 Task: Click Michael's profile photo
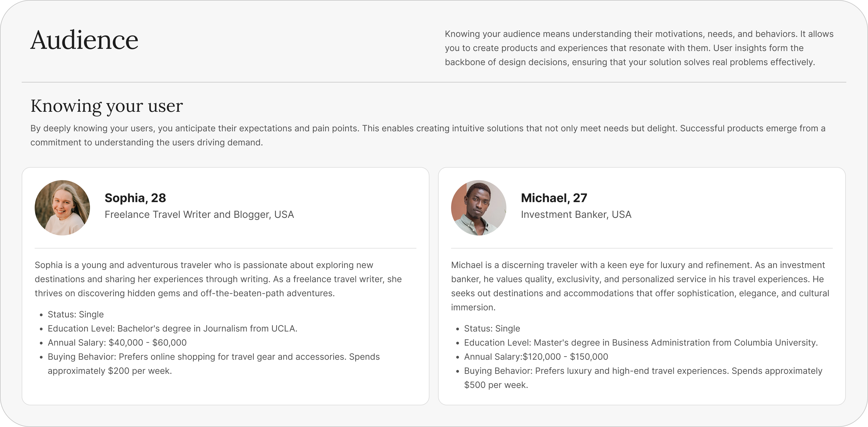click(478, 208)
